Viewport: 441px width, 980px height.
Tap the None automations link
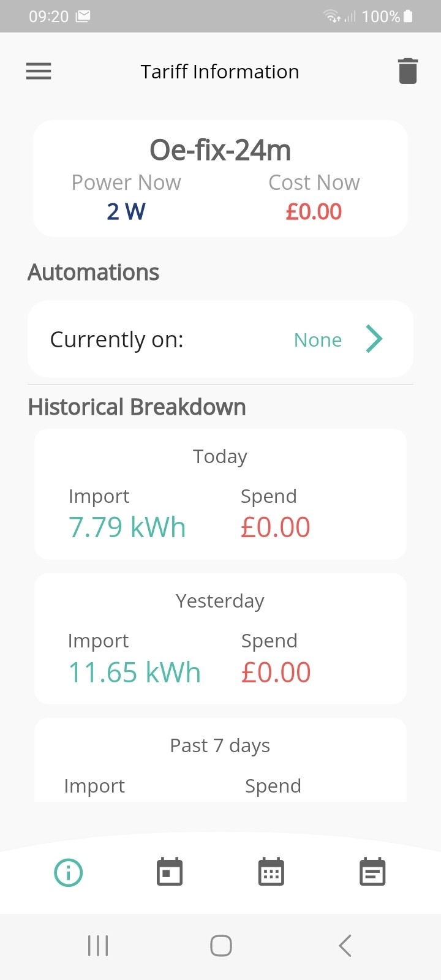(x=318, y=340)
